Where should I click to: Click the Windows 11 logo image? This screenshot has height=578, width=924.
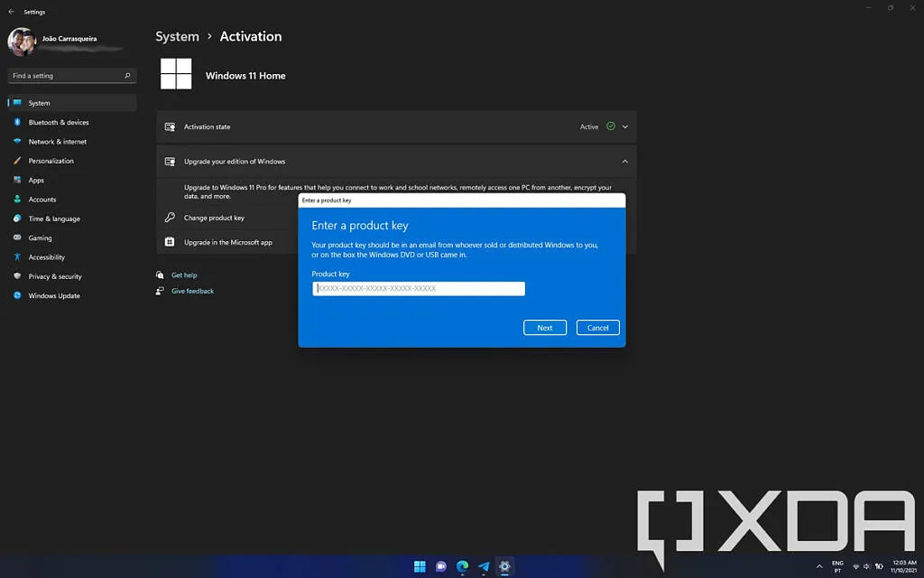pyautogui.click(x=176, y=74)
